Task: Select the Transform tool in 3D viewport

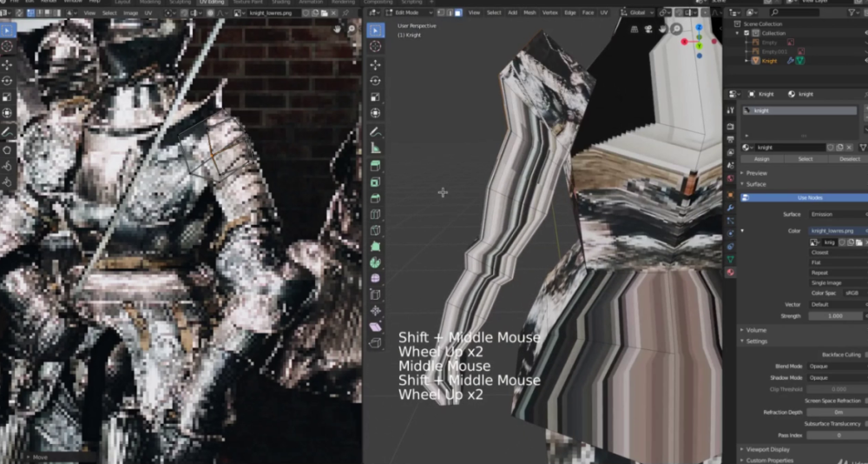Action: coord(375,113)
